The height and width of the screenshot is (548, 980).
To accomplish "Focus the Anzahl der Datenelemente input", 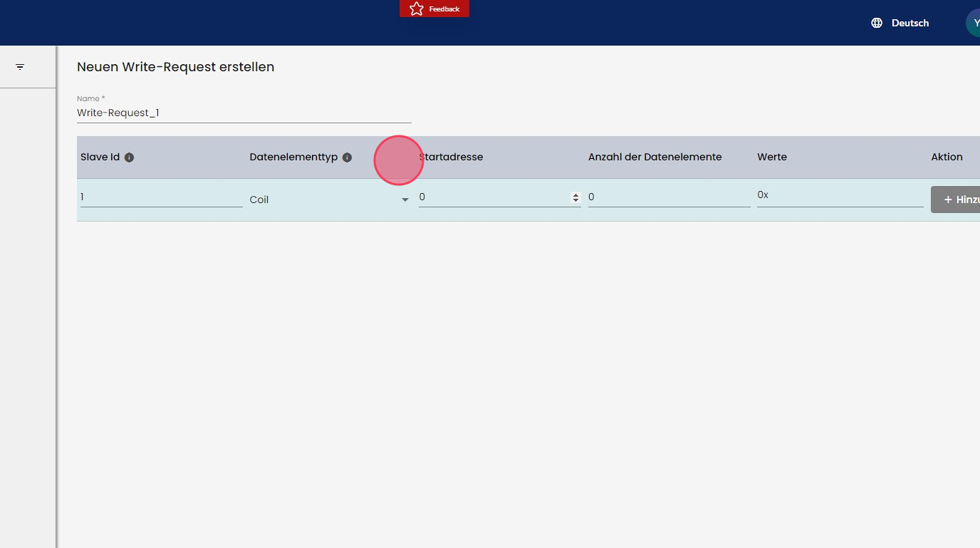I will tap(669, 197).
